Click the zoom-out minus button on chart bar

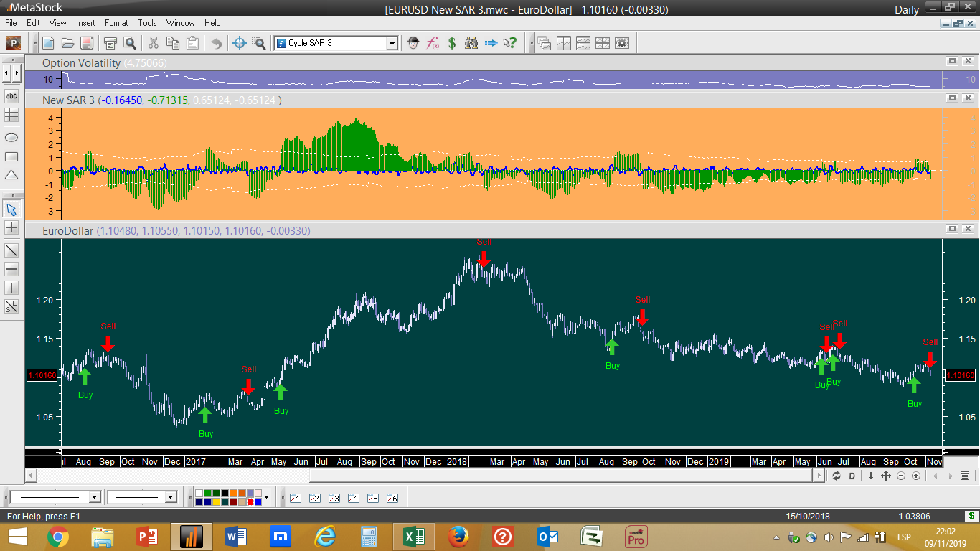pos(901,476)
